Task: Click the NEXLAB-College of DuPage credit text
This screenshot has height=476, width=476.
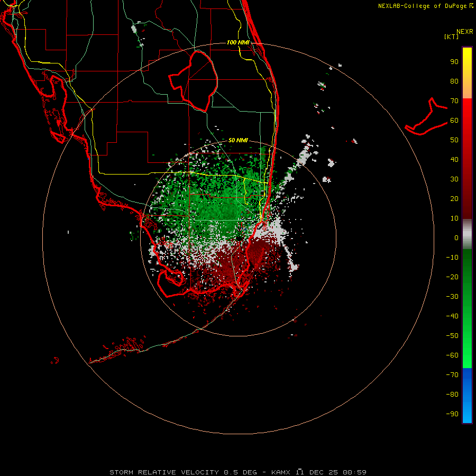Action: point(423,6)
